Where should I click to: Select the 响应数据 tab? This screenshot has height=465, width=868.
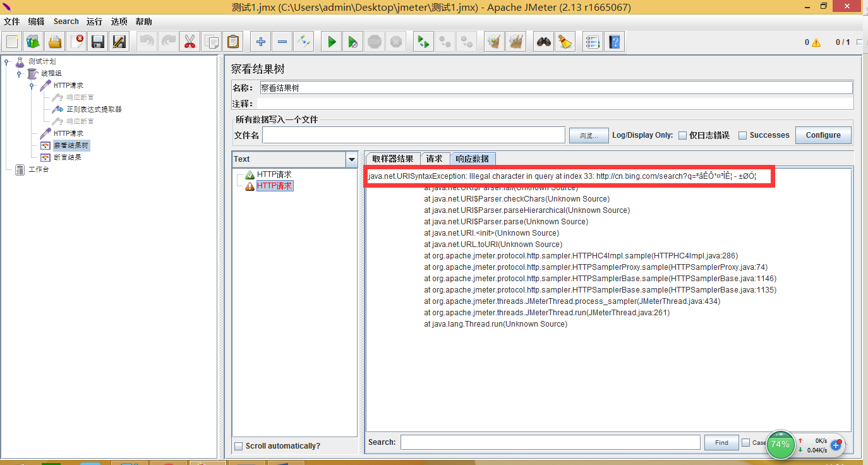point(473,159)
